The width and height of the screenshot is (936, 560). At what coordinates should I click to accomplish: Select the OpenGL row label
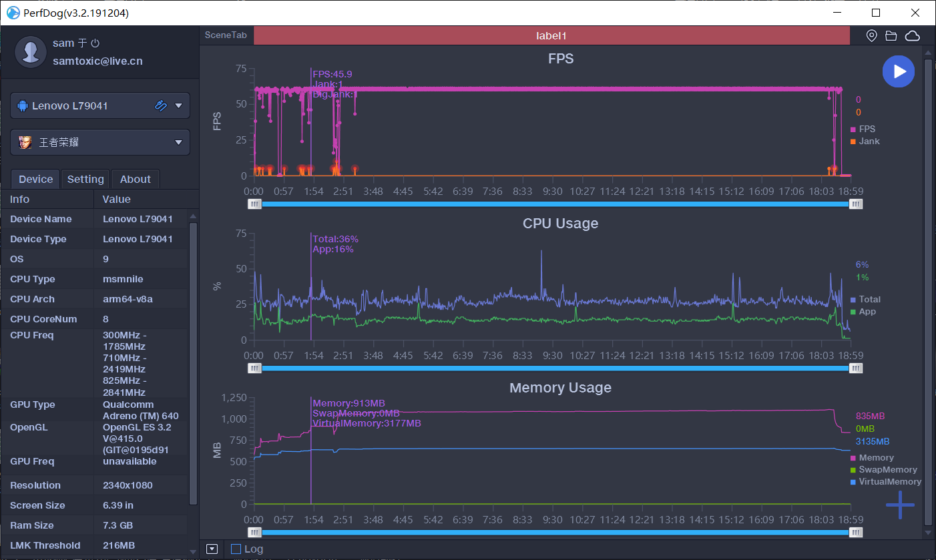(x=29, y=427)
